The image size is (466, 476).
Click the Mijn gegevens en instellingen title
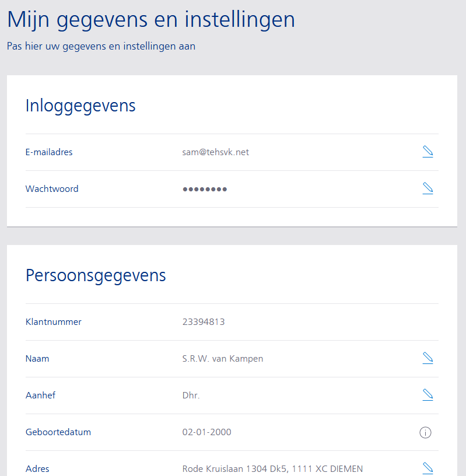coord(150,20)
